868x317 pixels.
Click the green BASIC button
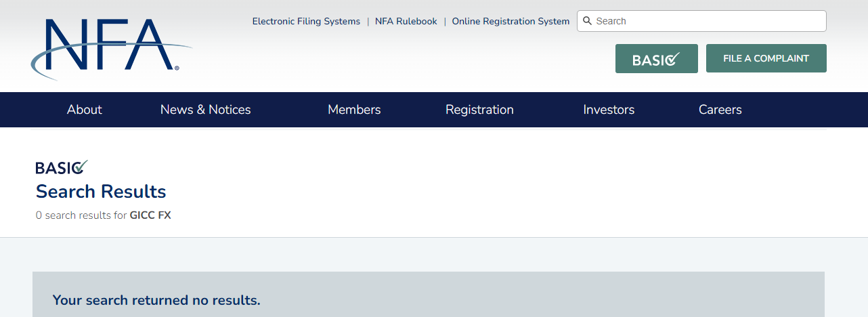pos(656,59)
